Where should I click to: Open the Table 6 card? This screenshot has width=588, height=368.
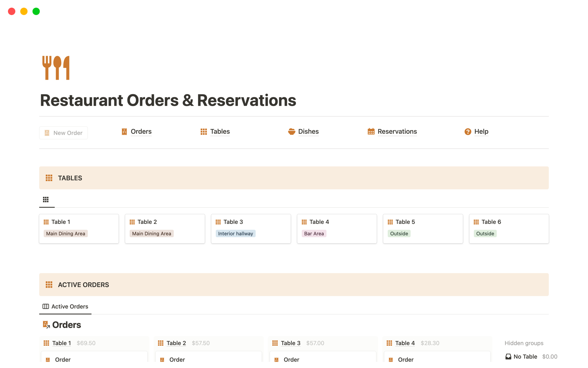[491, 222]
